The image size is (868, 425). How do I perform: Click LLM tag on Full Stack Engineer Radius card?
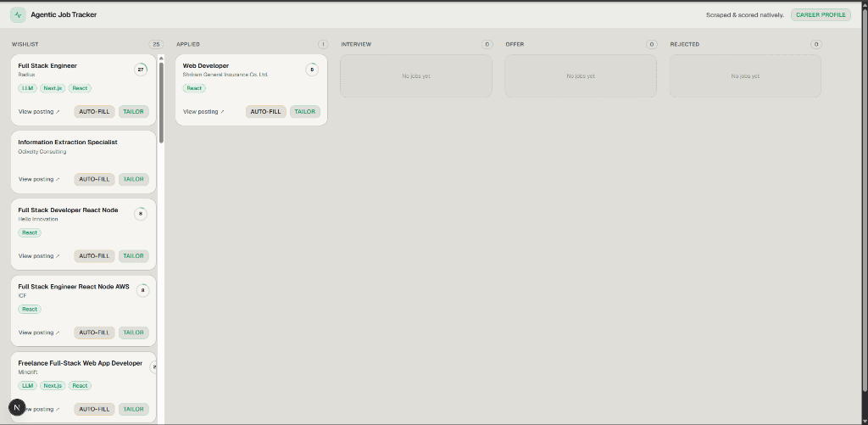[28, 88]
